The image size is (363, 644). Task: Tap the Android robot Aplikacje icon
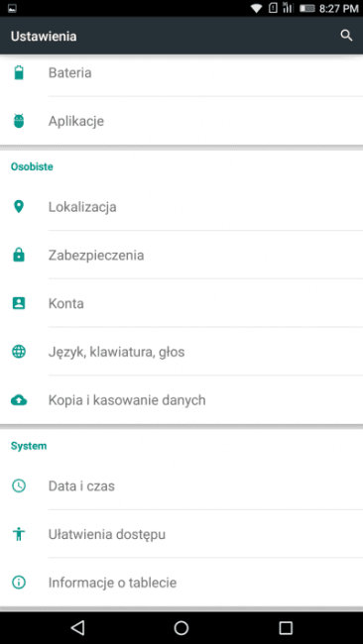[x=19, y=121]
